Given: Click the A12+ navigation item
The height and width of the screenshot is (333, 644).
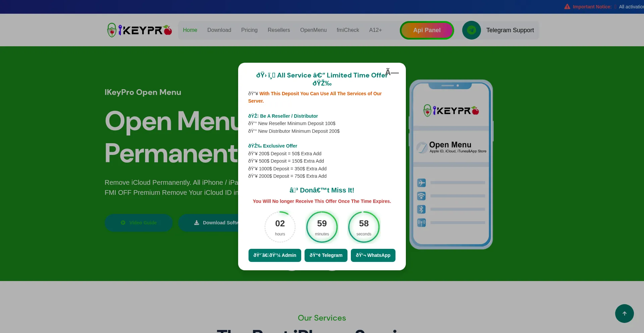Looking at the screenshot, I should [375, 30].
